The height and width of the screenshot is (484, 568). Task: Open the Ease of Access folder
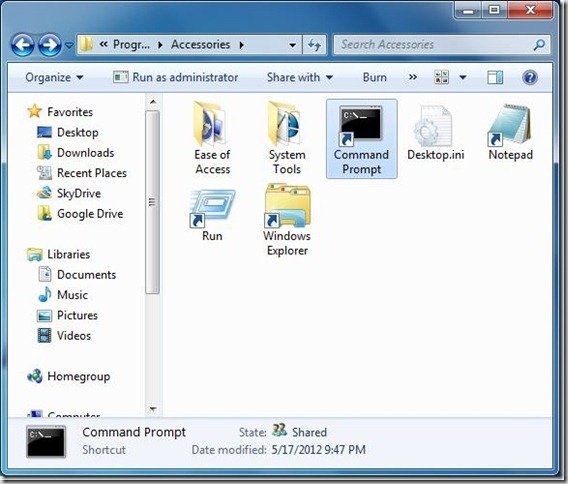pos(212,138)
